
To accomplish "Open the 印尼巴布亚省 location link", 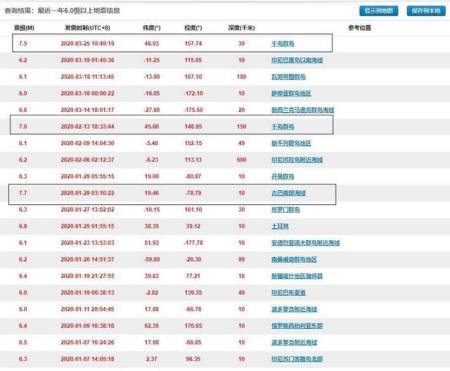I will [x=288, y=293].
